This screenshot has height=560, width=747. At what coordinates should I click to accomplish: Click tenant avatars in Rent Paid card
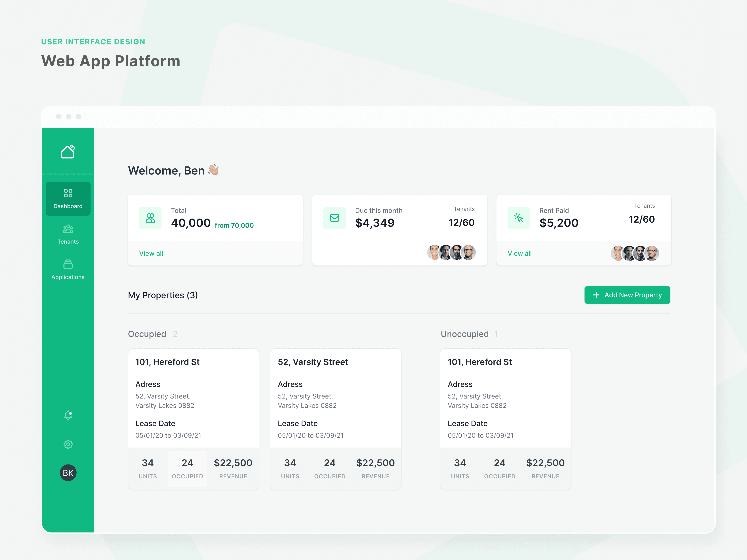tap(634, 253)
